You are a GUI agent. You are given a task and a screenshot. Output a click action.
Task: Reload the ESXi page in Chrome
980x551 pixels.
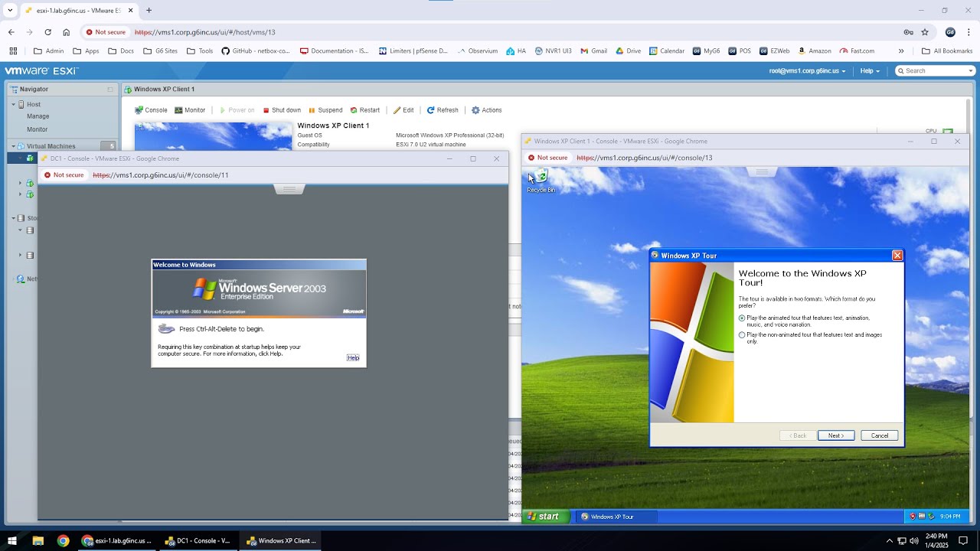pos(47,32)
